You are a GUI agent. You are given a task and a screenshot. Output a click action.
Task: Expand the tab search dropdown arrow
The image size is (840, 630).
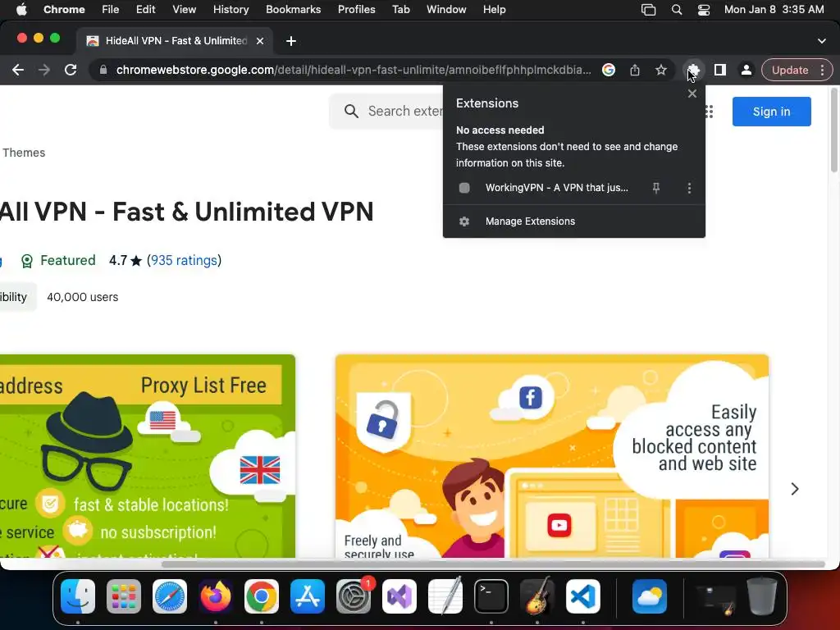click(822, 41)
